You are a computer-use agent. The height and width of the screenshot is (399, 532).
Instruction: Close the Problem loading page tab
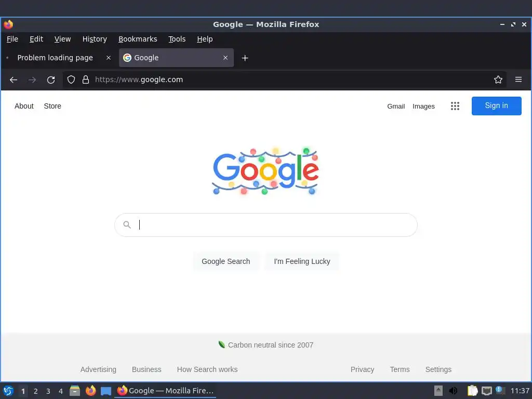[109, 58]
